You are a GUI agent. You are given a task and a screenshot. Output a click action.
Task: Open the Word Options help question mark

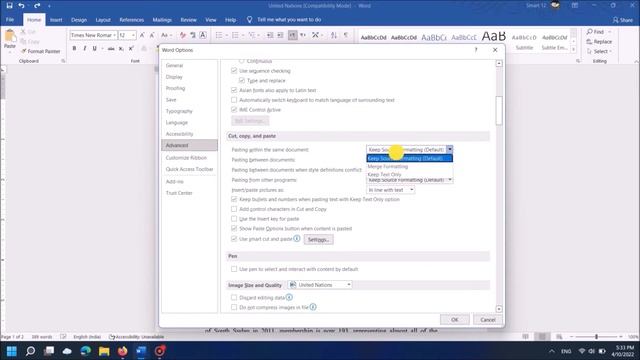(476, 50)
